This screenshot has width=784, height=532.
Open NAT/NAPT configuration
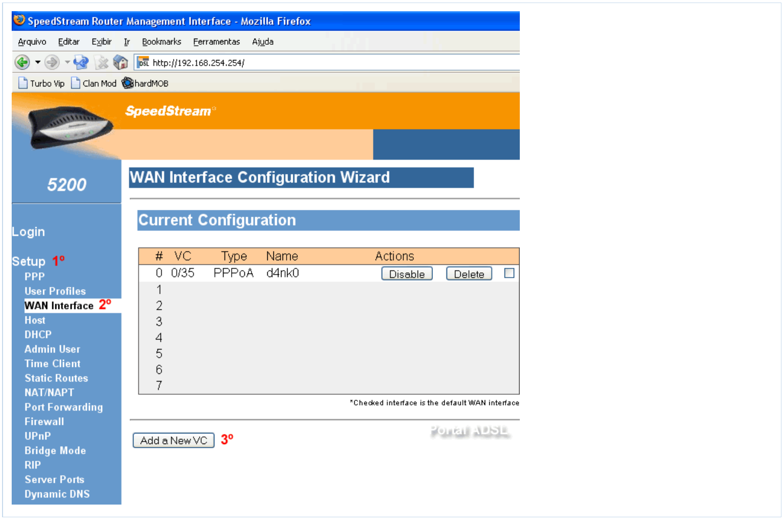point(49,393)
